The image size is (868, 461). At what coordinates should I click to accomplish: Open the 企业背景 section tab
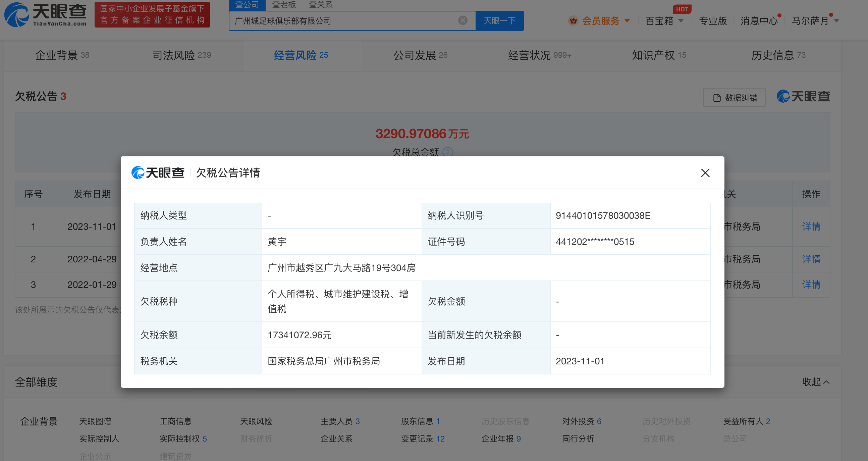tap(62, 55)
